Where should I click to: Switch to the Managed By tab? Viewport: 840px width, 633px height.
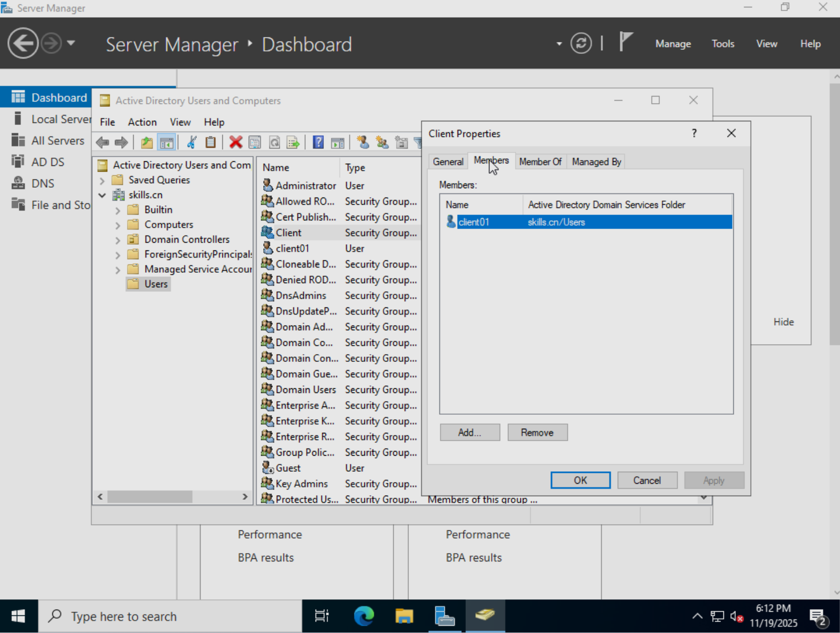[x=596, y=162]
